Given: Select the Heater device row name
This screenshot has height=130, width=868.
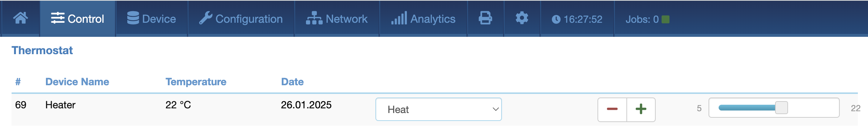Looking at the screenshot, I should tap(60, 105).
